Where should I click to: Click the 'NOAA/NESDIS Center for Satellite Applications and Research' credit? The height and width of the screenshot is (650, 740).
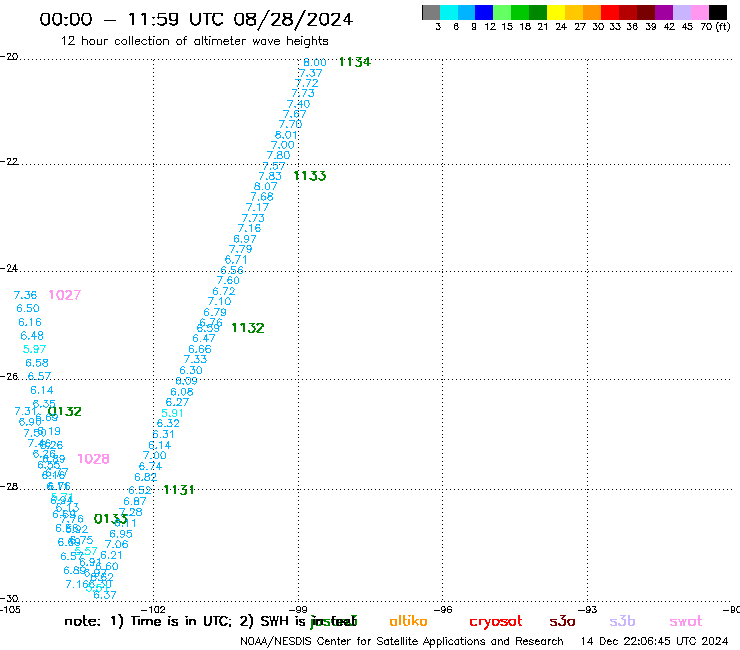402,642
